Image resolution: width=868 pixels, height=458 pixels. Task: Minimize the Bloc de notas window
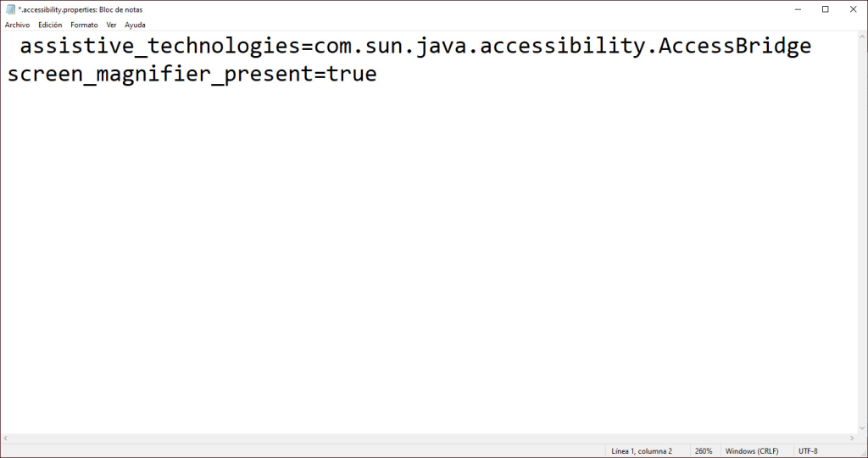[x=798, y=9]
